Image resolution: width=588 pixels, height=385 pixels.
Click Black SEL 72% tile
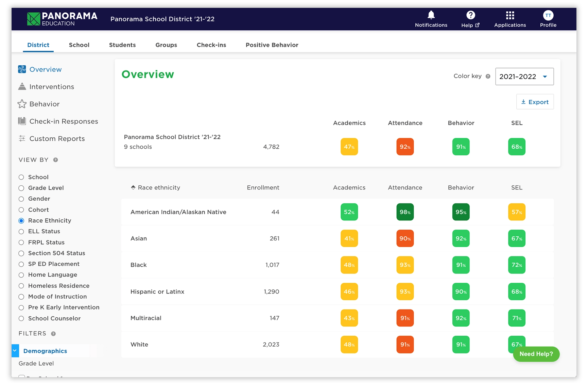point(517,265)
